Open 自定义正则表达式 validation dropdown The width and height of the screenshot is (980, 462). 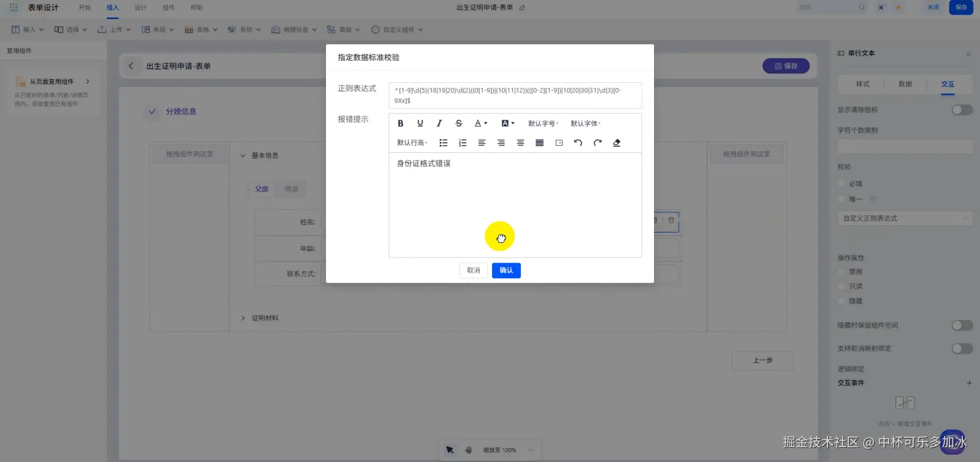[x=905, y=218]
